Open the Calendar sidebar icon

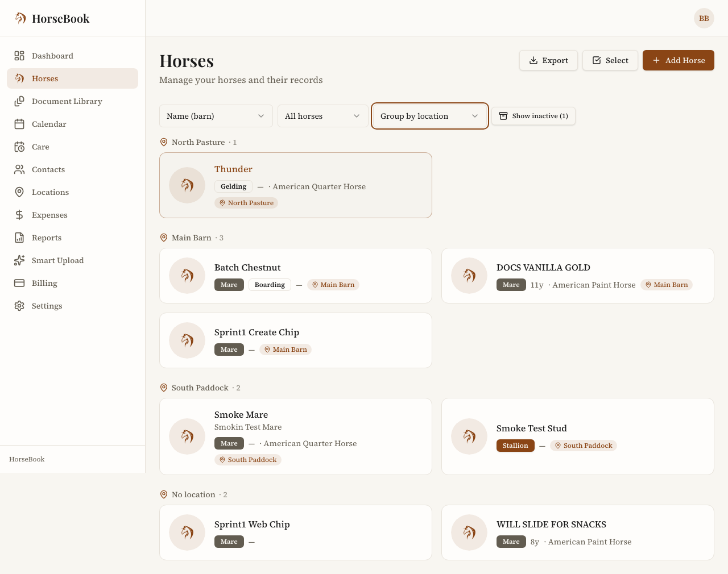tap(19, 124)
